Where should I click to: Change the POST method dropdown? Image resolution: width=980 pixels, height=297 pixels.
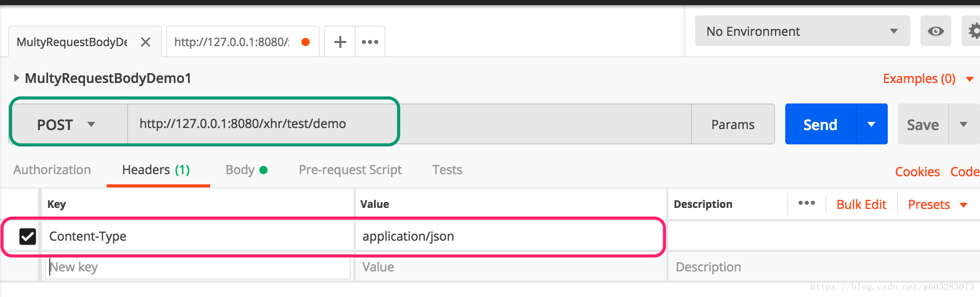click(x=69, y=124)
